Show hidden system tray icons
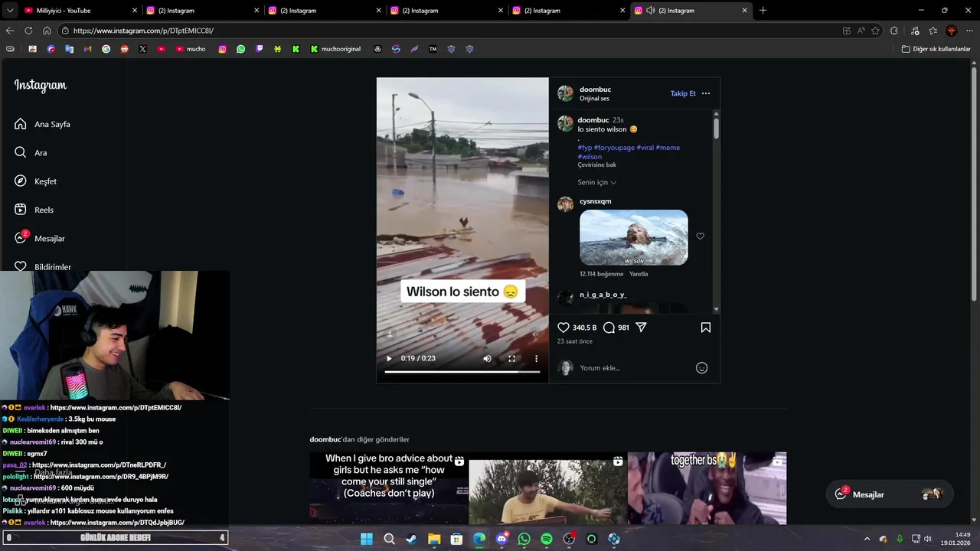This screenshot has height=551, width=980. coord(867,539)
